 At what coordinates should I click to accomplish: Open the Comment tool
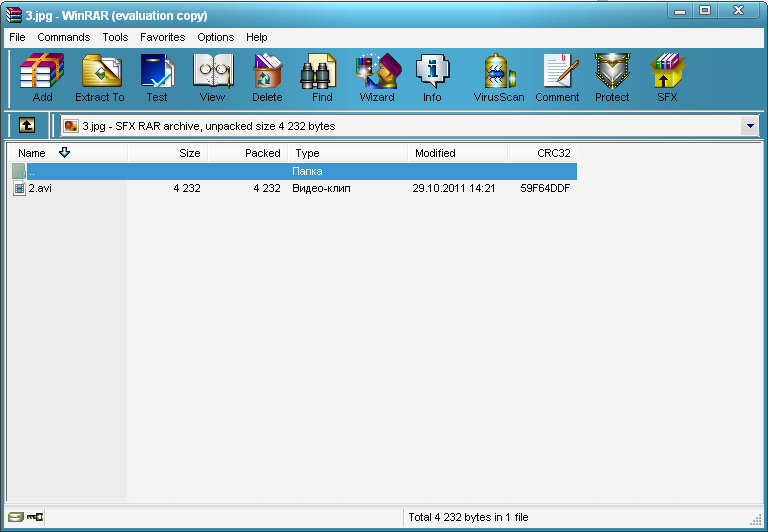557,77
